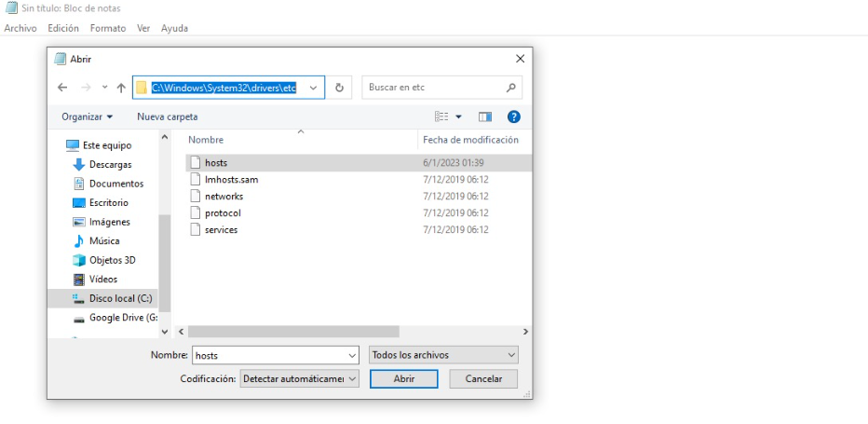Open Documentos in navigation pane

[116, 184]
